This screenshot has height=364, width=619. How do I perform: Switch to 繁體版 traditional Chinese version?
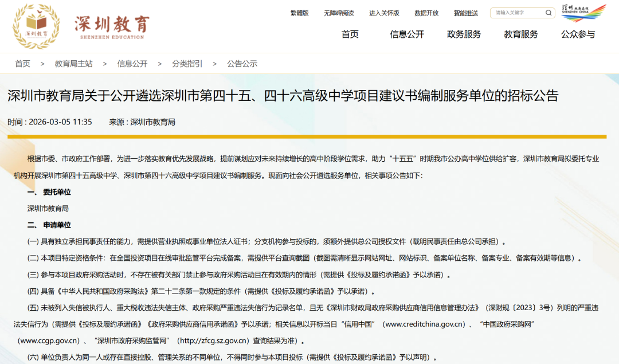(x=299, y=13)
